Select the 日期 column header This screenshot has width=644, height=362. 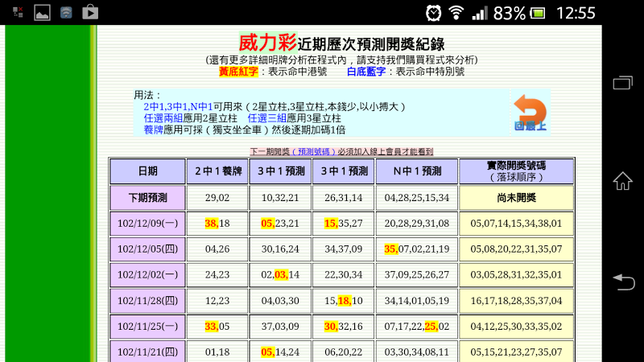[x=147, y=171]
